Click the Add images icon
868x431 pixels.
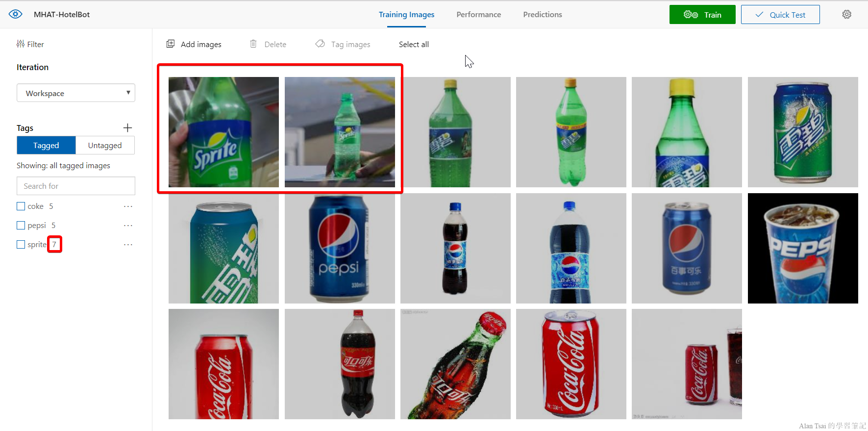(171, 44)
